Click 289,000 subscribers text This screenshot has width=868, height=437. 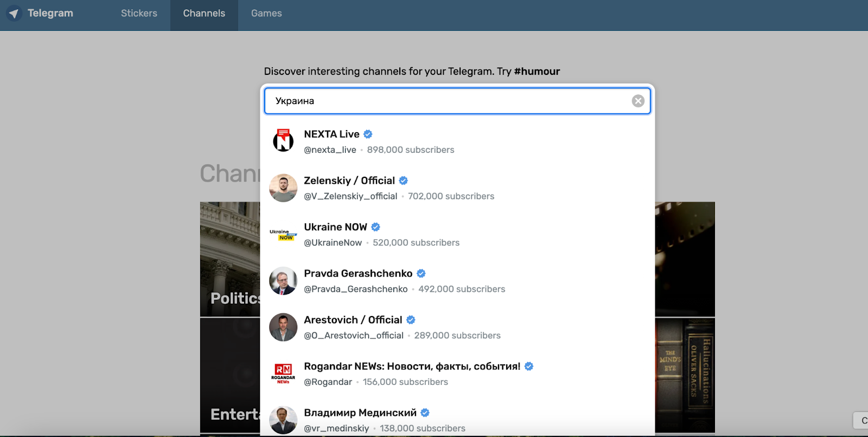pos(457,336)
